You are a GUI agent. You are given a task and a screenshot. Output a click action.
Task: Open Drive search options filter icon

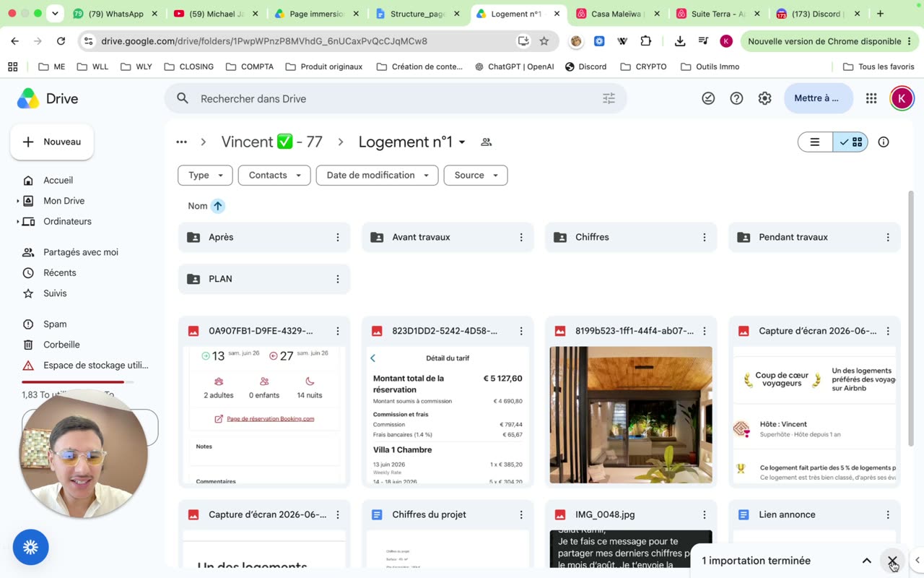point(609,99)
